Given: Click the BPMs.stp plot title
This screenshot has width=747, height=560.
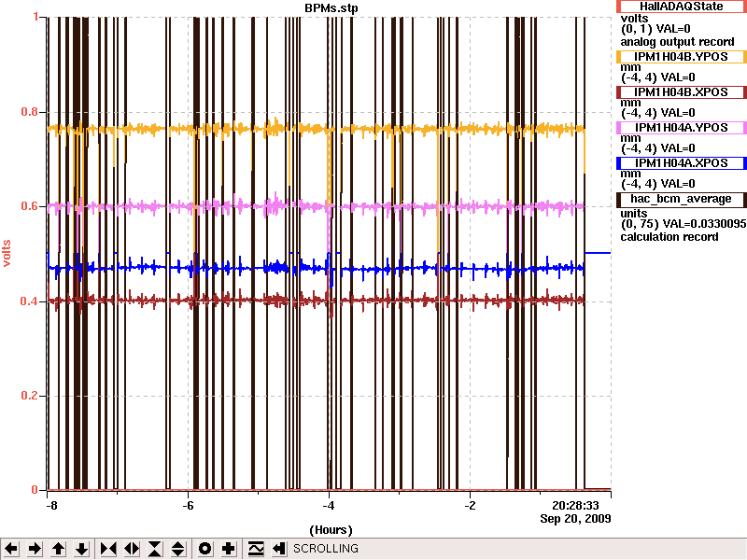Looking at the screenshot, I should [331, 8].
